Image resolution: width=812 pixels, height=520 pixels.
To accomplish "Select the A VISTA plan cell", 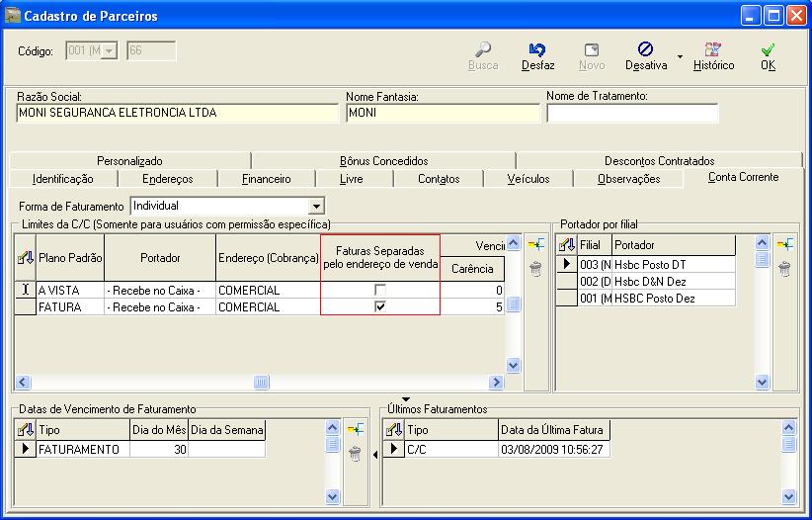I will (x=70, y=290).
